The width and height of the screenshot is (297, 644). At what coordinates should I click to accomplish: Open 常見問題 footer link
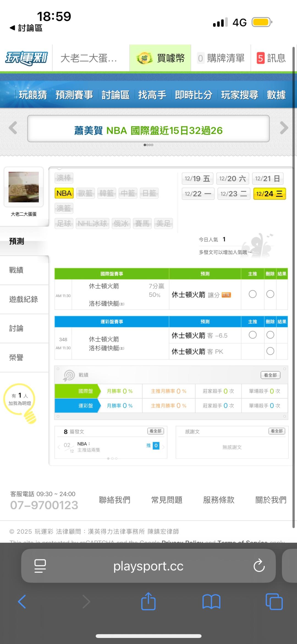167,500
